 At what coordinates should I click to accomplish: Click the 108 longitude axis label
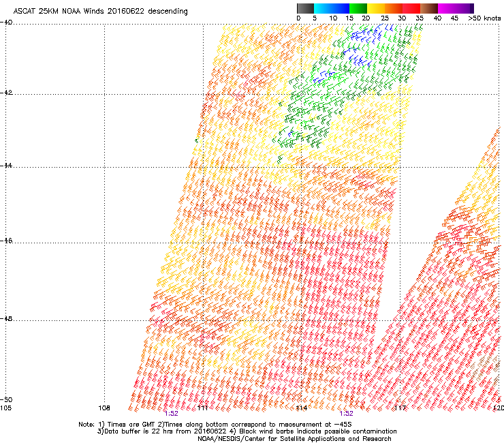coord(104,408)
